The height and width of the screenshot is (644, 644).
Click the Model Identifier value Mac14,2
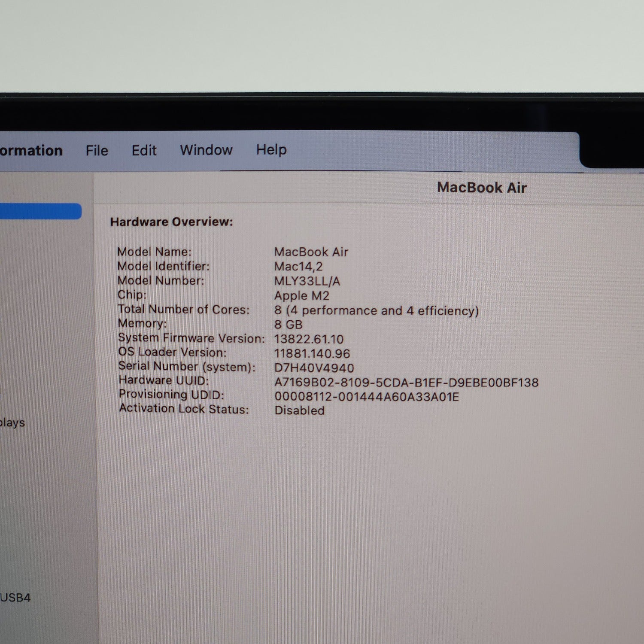tap(298, 267)
